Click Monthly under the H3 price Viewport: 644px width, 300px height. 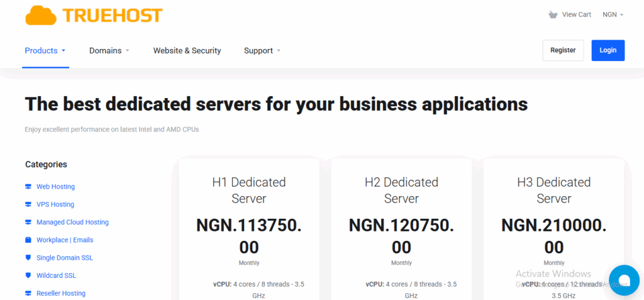tap(553, 263)
